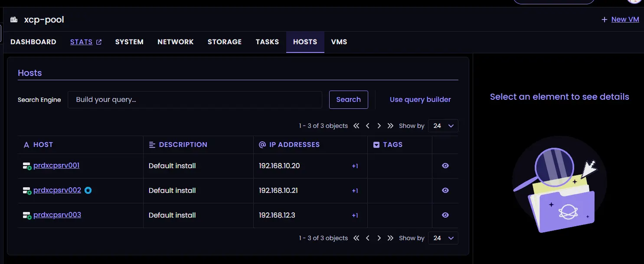Click the host status icon for prdxcpsrv001
The height and width of the screenshot is (264, 644).
pyautogui.click(x=27, y=166)
